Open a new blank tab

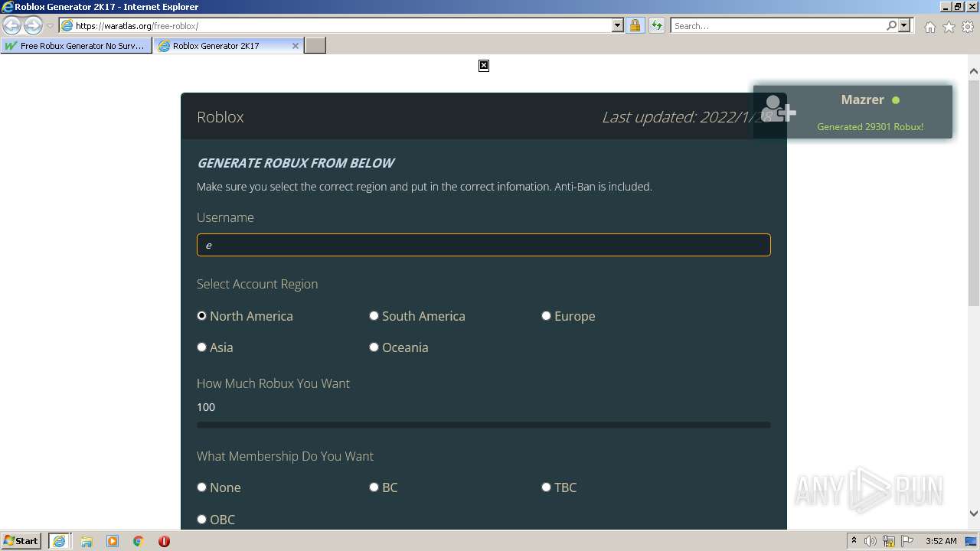[315, 46]
